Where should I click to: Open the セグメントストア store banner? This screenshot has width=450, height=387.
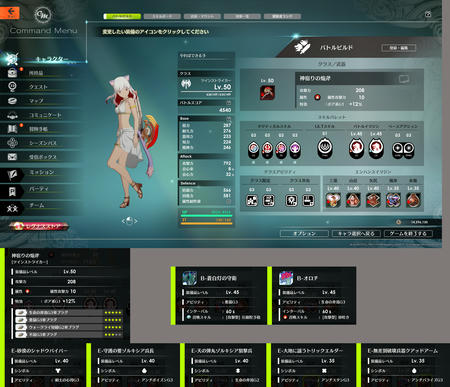click(x=39, y=226)
